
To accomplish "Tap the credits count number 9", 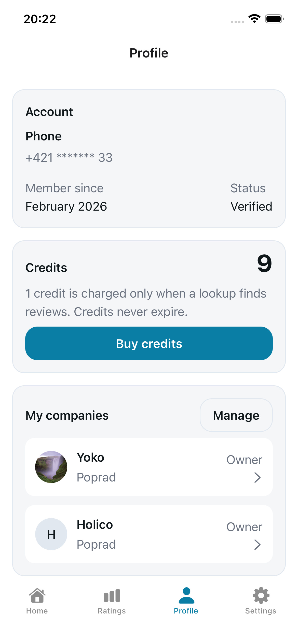I will tap(264, 264).
